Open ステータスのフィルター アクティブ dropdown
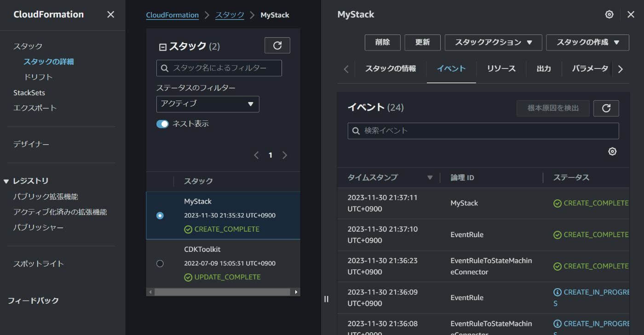 click(208, 104)
